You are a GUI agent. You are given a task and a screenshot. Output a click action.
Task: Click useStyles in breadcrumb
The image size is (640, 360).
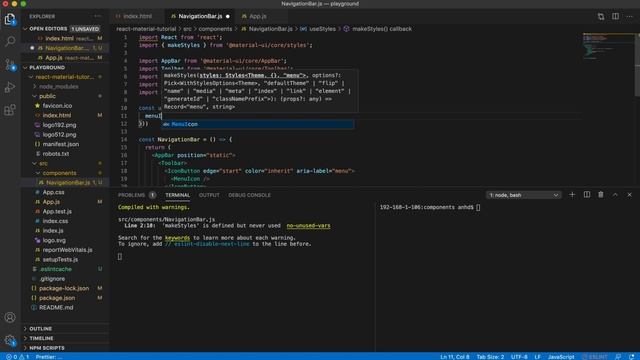tap(322, 29)
